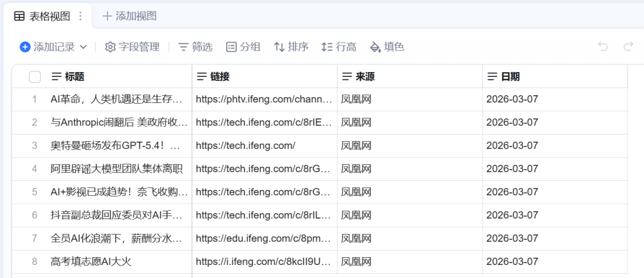Select 2026-03-07 date cell in row 2

(x=555, y=122)
